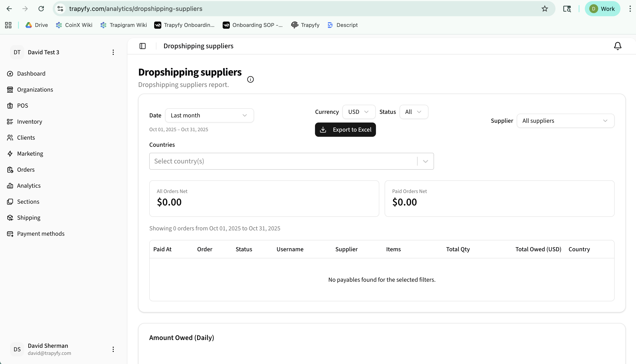
Task: Click Export to Excel button
Action: coord(345,129)
